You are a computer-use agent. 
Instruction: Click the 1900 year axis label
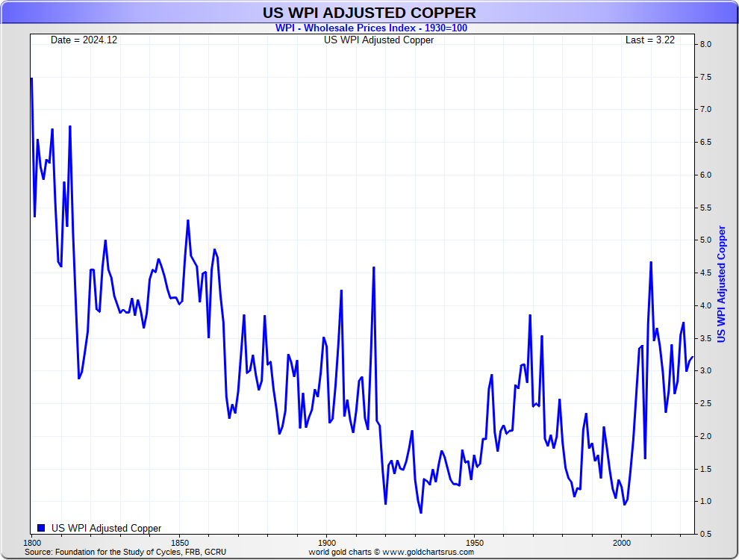point(326,542)
